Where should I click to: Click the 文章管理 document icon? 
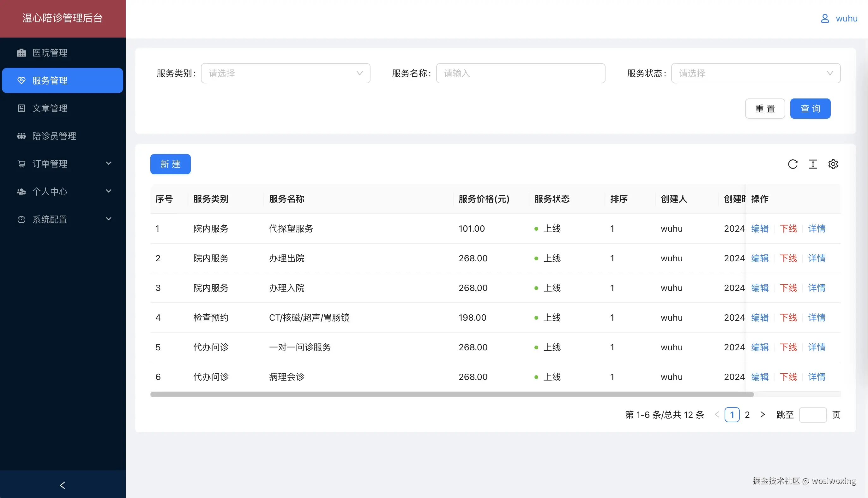click(21, 109)
